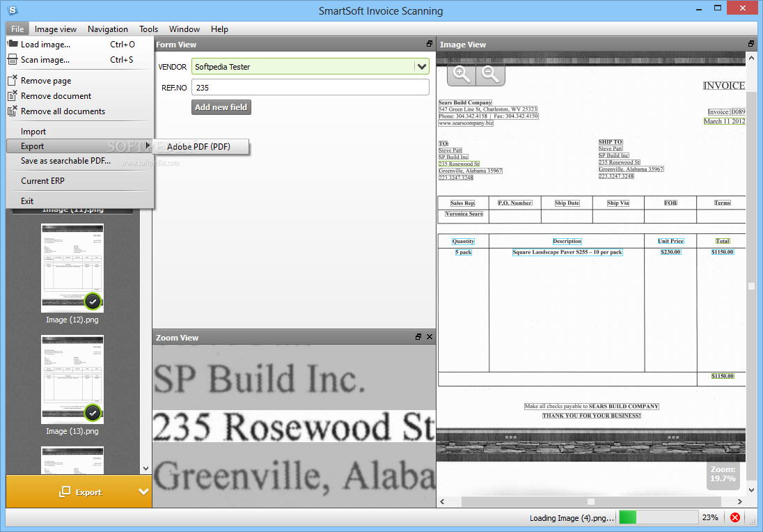Click the Add new field button

click(x=221, y=107)
